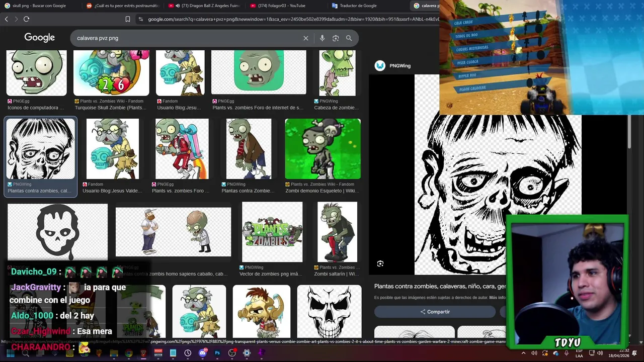Open the system volume speaker control
The height and width of the screenshot is (362, 644).
(600, 353)
